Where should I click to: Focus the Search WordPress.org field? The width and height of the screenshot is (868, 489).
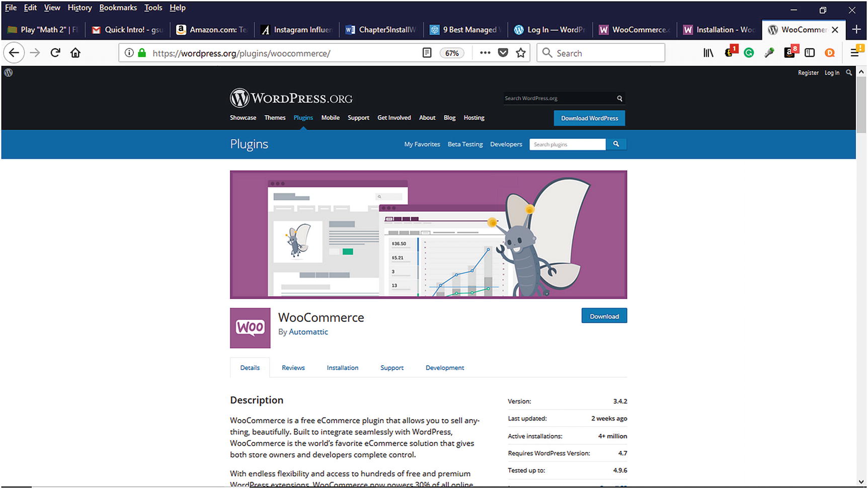pos(559,98)
